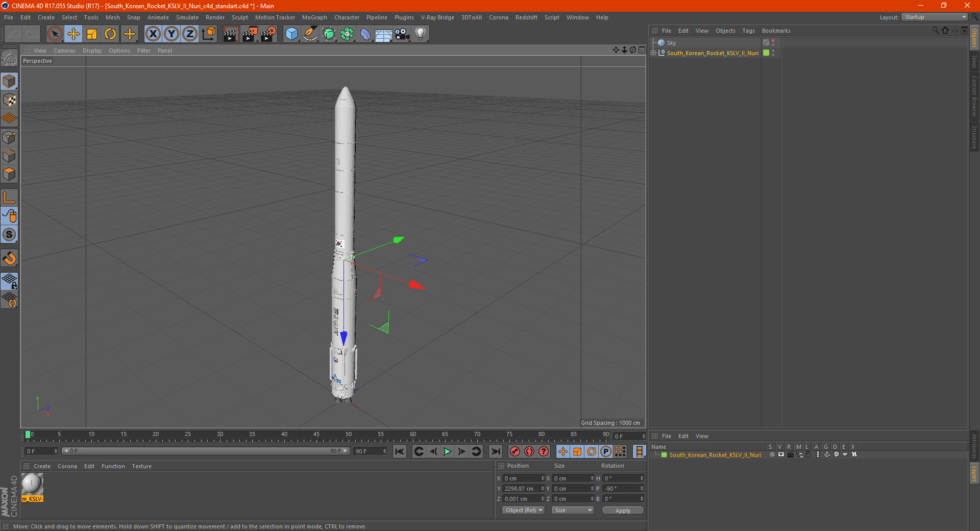Select the Rotate tool
980x531 pixels.
point(110,34)
